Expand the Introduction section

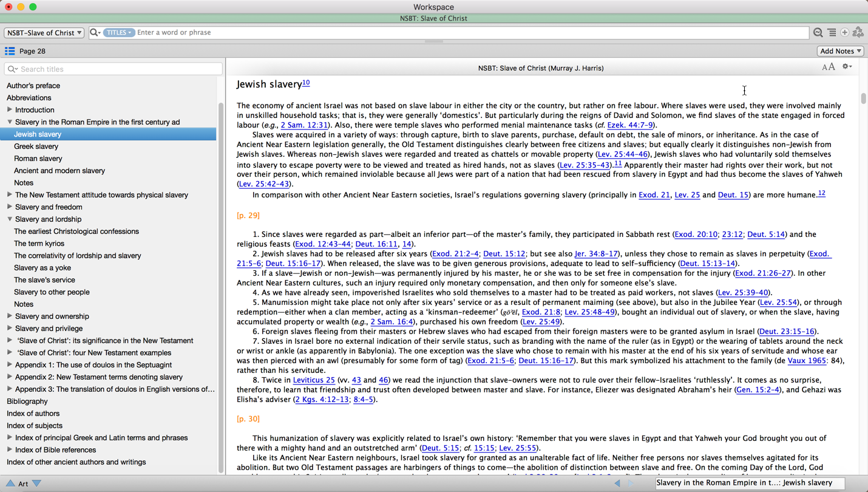[x=9, y=110]
